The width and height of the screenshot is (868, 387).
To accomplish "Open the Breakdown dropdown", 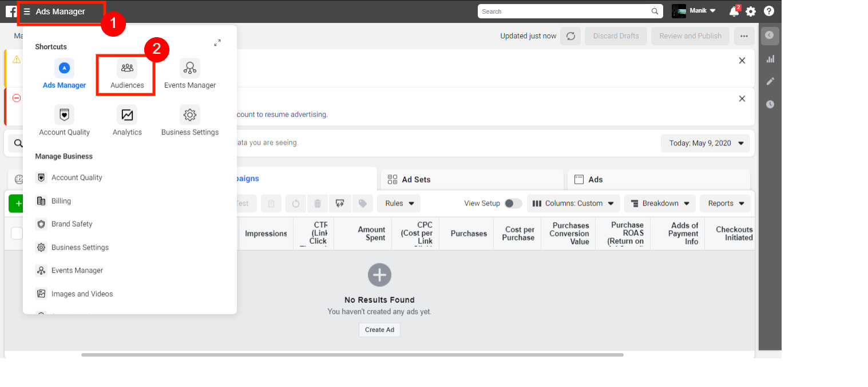I will (660, 203).
